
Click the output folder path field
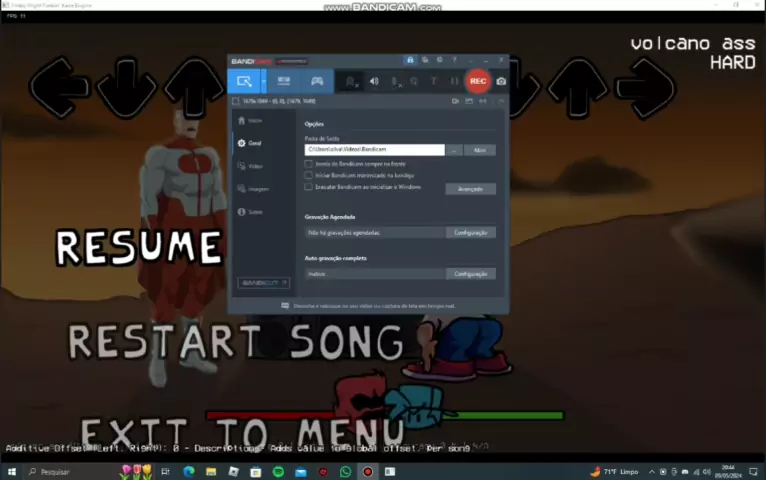[x=374, y=150]
